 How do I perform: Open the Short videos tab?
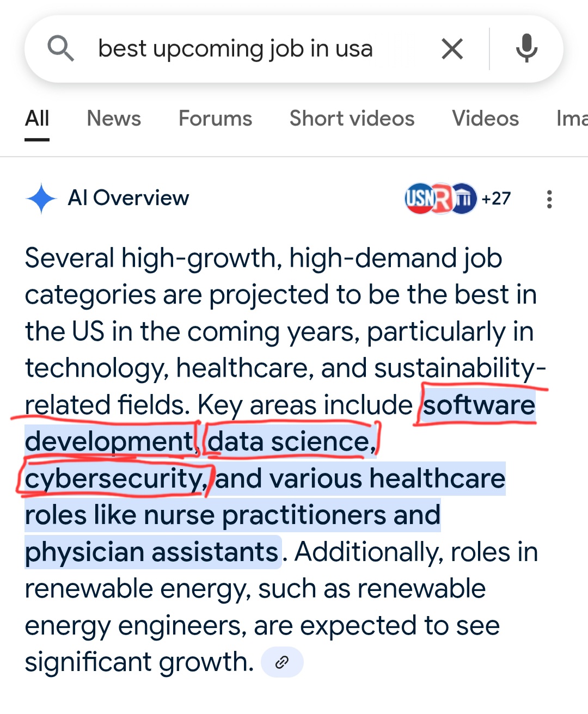[352, 119]
